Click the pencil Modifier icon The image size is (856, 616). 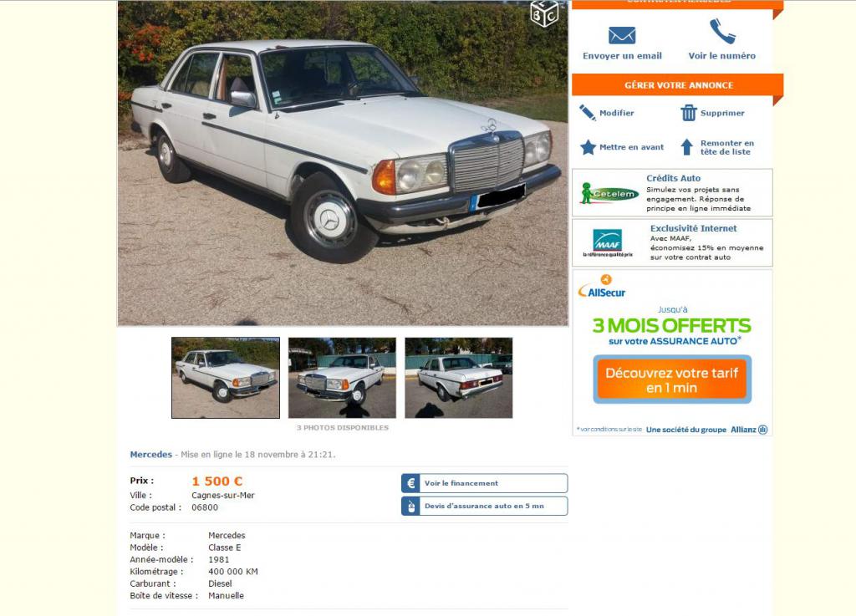[x=588, y=113]
